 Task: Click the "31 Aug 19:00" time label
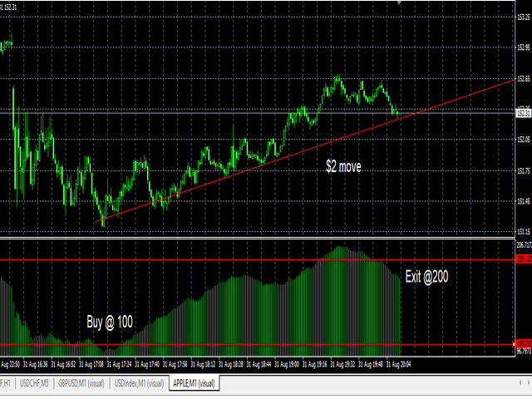(287, 365)
